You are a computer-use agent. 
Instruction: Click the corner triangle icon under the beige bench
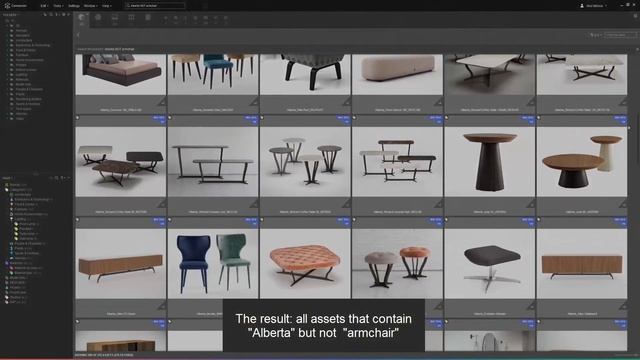click(439, 102)
